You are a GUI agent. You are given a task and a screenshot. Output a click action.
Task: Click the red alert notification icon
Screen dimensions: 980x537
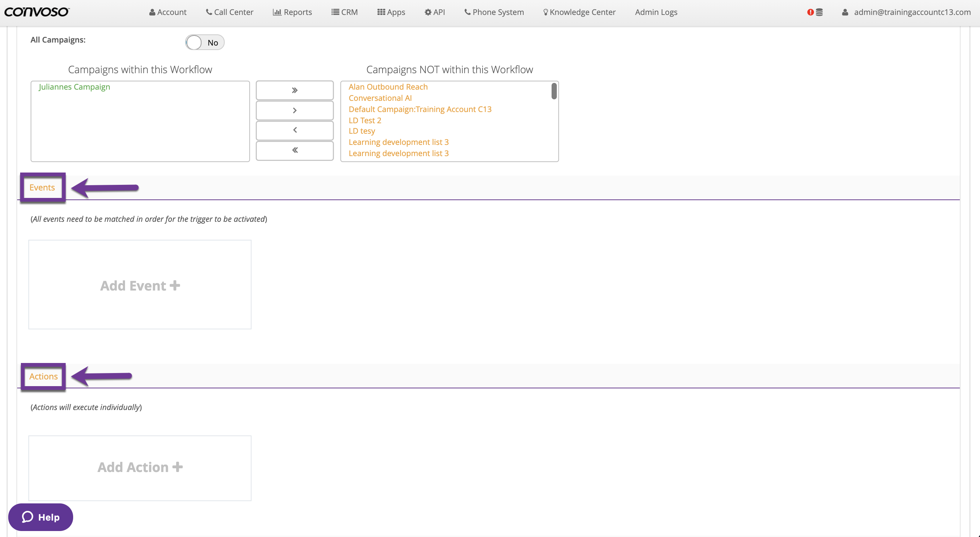pyautogui.click(x=810, y=12)
